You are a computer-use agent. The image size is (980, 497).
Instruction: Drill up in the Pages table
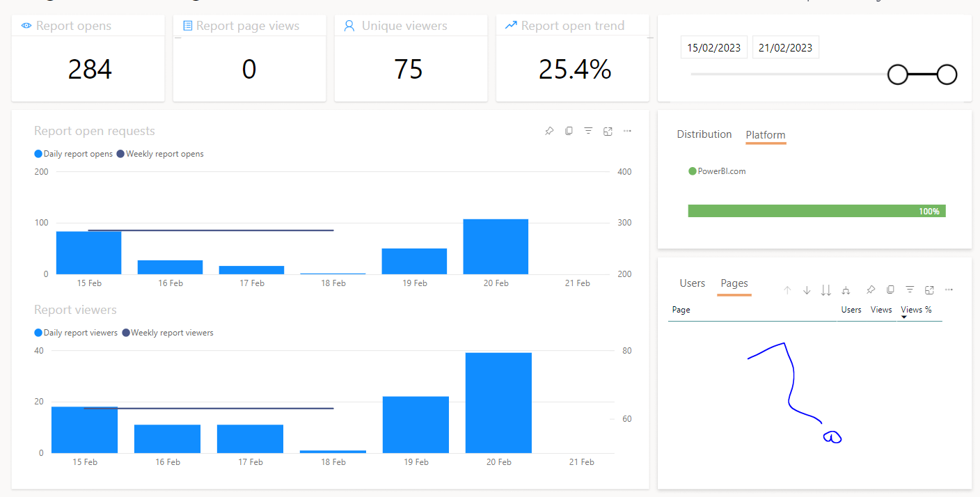[787, 290]
